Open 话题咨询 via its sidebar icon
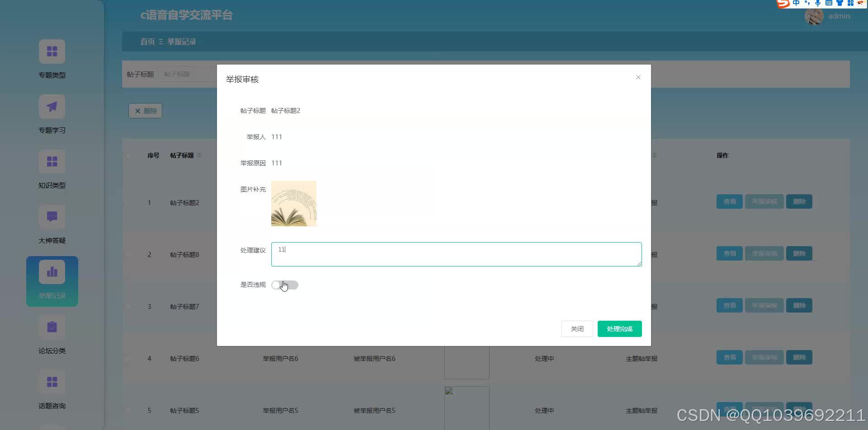Viewport: 868px width, 430px height. pyautogui.click(x=52, y=381)
